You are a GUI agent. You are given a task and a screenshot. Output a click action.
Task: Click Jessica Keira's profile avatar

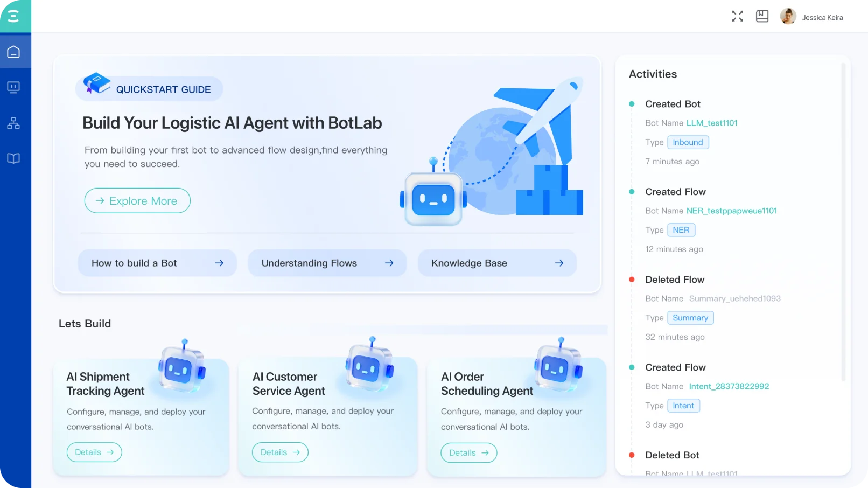788,17
